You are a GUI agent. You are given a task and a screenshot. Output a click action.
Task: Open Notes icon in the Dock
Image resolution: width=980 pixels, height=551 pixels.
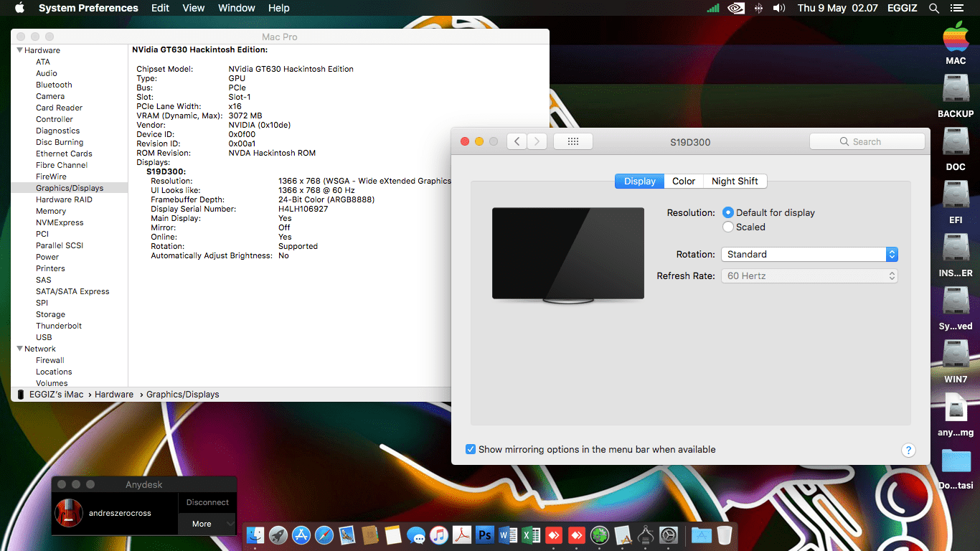(x=392, y=535)
